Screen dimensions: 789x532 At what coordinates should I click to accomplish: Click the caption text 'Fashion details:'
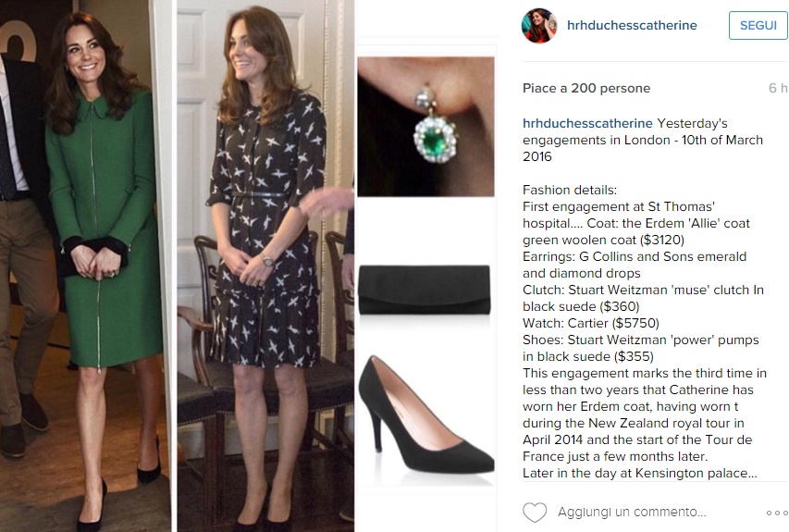point(570,190)
